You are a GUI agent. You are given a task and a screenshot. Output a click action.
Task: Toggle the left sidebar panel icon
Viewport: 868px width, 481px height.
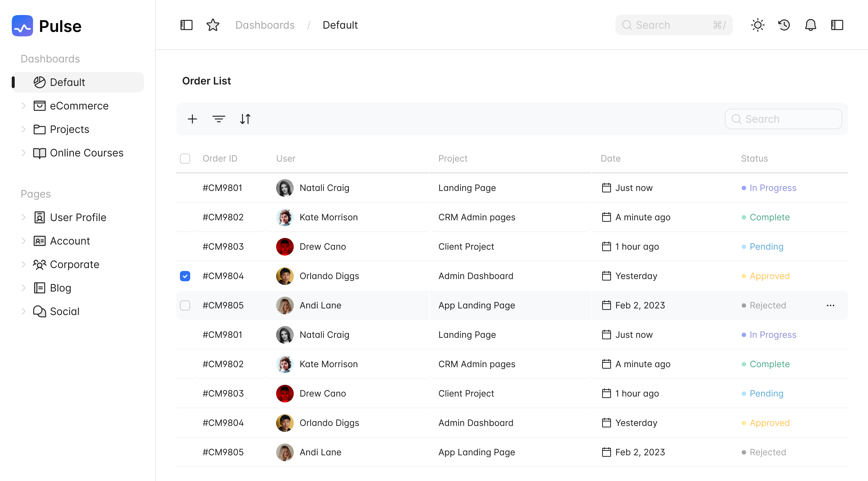click(186, 25)
